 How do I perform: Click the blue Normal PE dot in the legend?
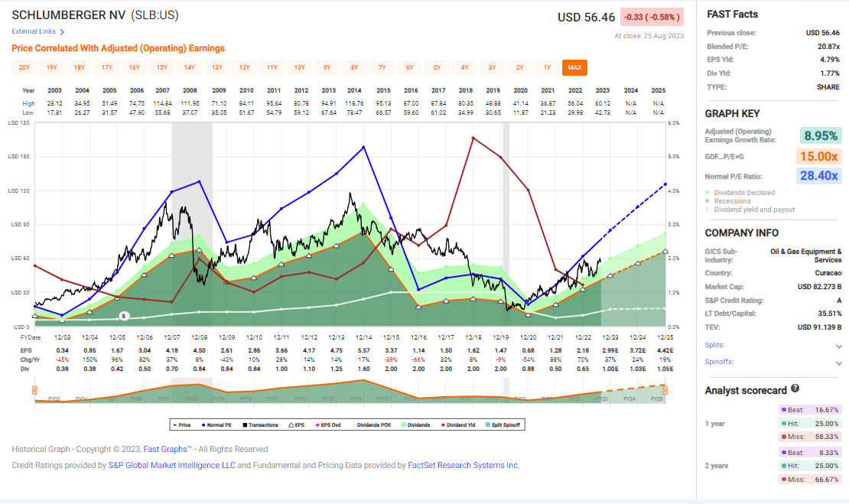tap(203, 424)
